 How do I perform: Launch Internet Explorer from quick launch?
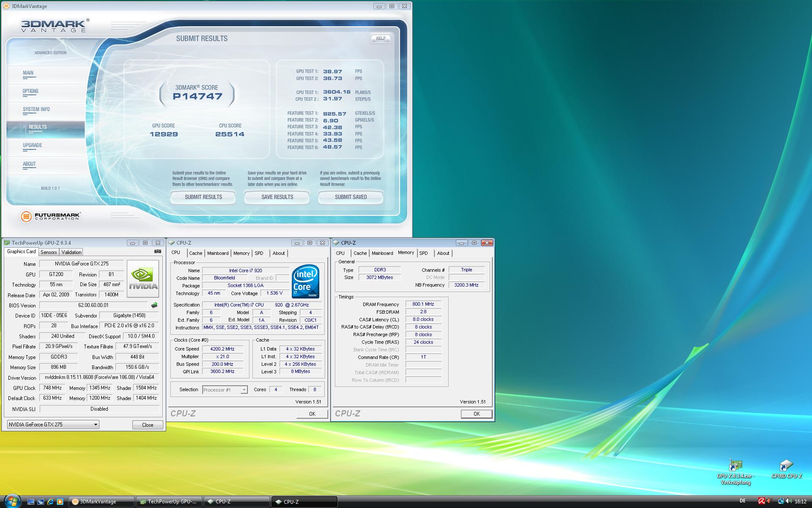(50, 502)
